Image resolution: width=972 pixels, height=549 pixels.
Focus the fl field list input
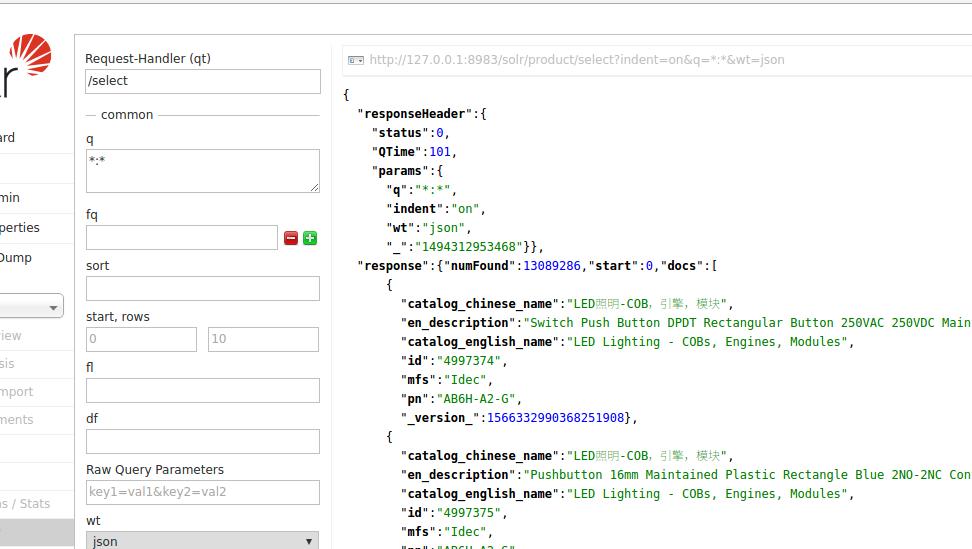point(202,391)
